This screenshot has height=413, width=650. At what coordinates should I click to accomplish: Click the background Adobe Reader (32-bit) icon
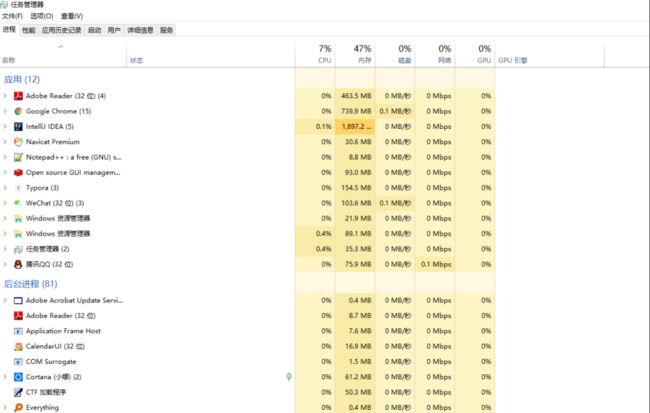coord(18,316)
